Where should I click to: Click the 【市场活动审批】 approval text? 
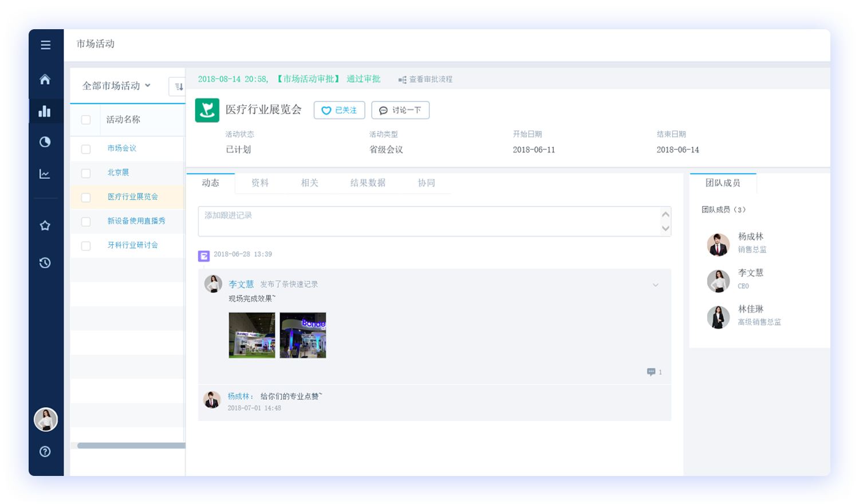308,79
